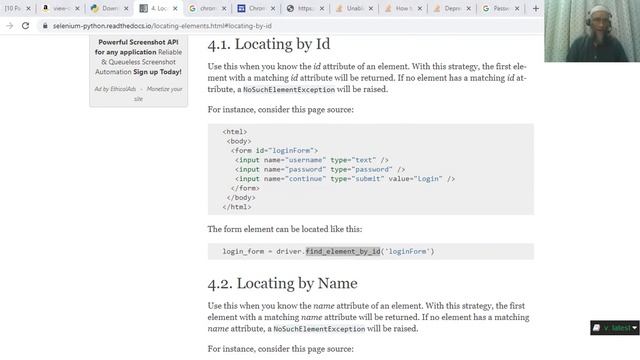Close the 'How t' tab
The width and height of the screenshot is (640, 360).
(x=420, y=8)
